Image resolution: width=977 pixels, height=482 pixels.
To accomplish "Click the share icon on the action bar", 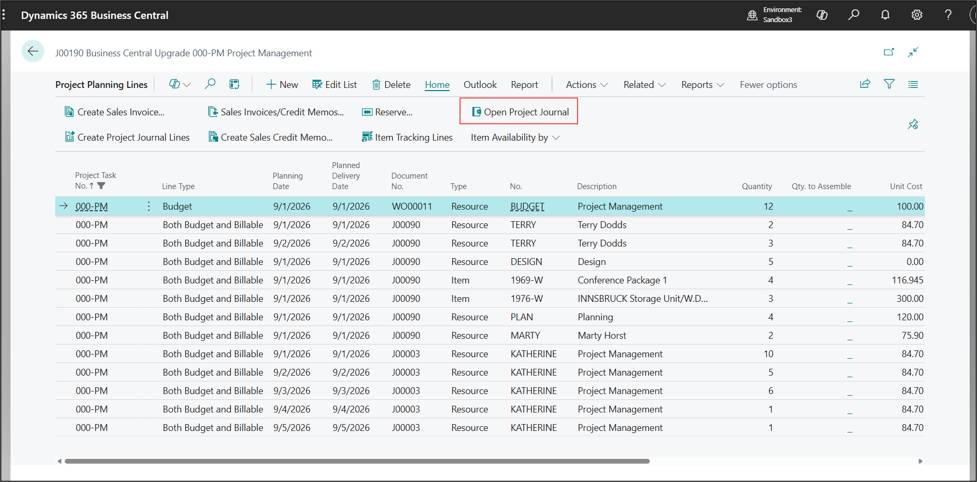I will click(865, 84).
